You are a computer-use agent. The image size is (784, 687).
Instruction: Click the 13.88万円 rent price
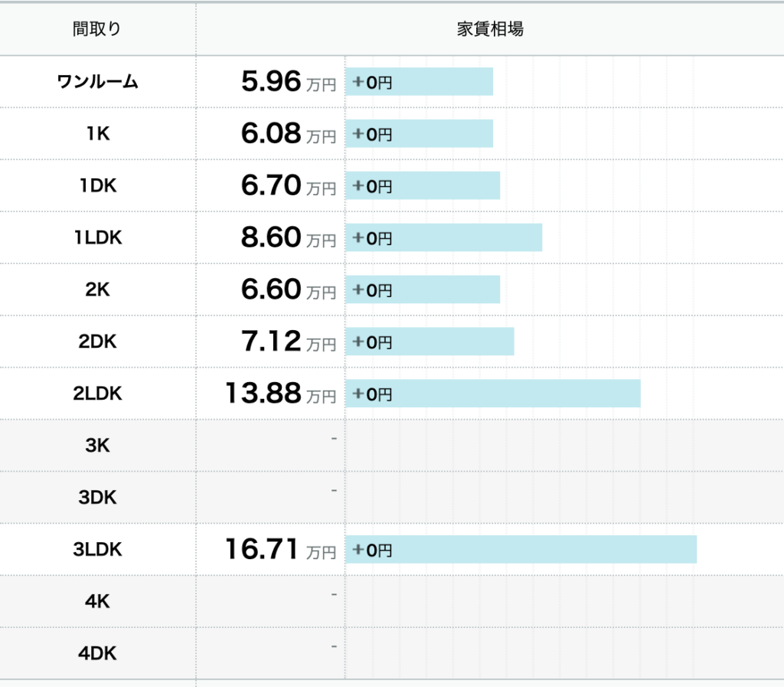(x=280, y=394)
